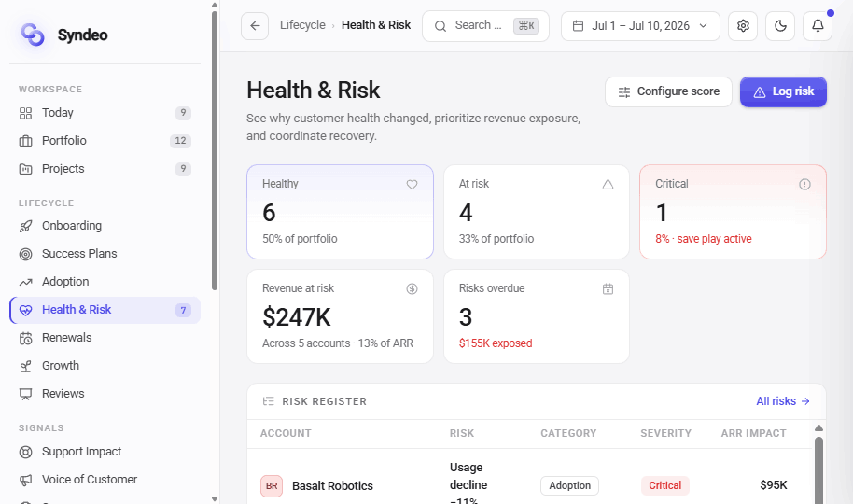Screen dimensions: 853x504
Task: Open the Jul 1 – Jul 10, 2026 date dropdown
Action: click(x=640, y=25)
